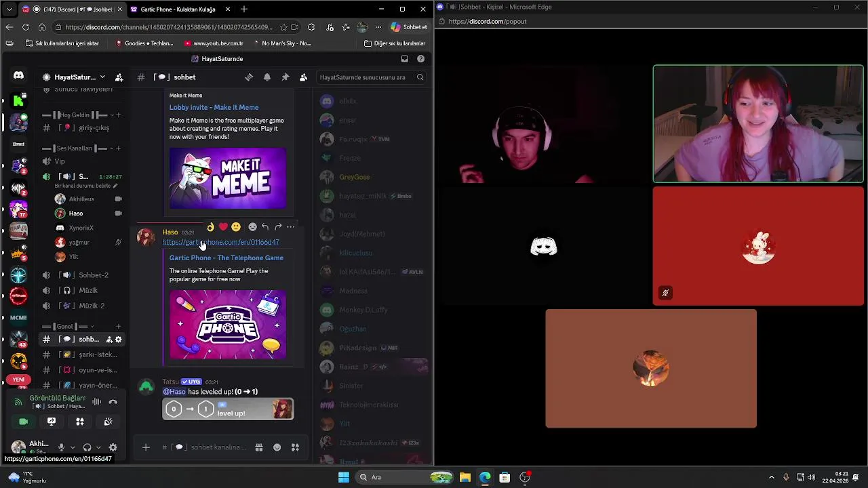
Task: Open user settings gear icon
Action: pyautogui.click(x=113, y=447)
